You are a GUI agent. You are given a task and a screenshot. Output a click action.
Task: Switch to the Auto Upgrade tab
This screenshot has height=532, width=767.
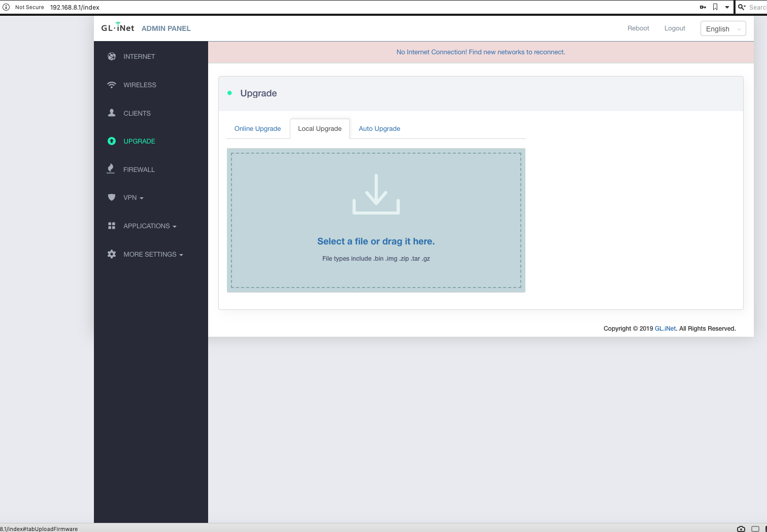click(379, 129)
